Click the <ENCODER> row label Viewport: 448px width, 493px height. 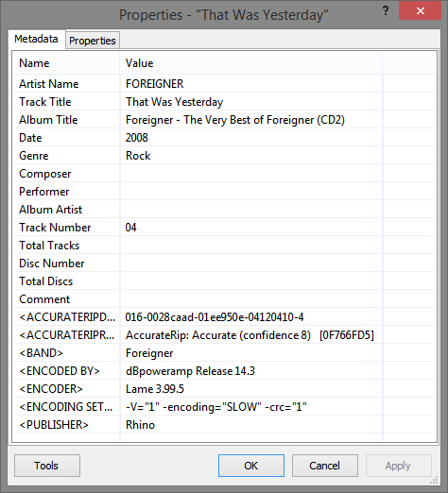click(51, 389)
